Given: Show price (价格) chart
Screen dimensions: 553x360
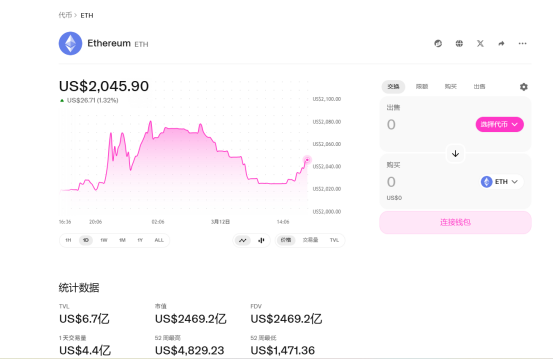Looking at the screenshot, I should click(x=286, y=240).
